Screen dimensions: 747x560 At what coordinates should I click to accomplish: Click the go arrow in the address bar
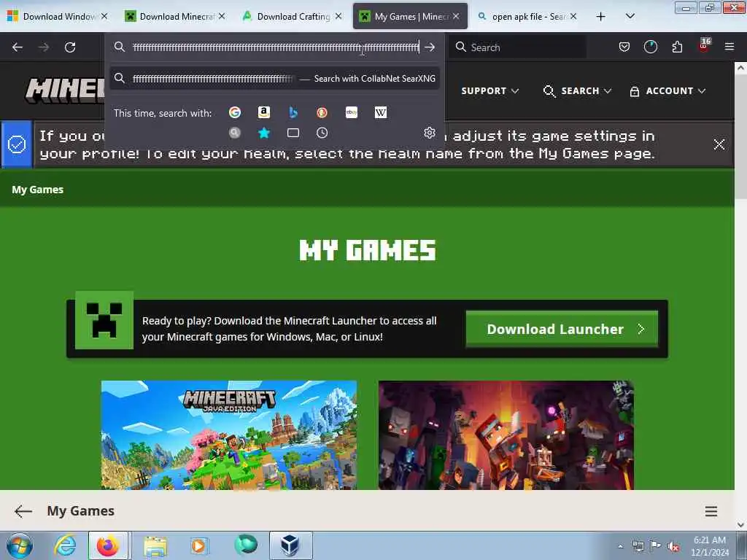tap(430, 47)
